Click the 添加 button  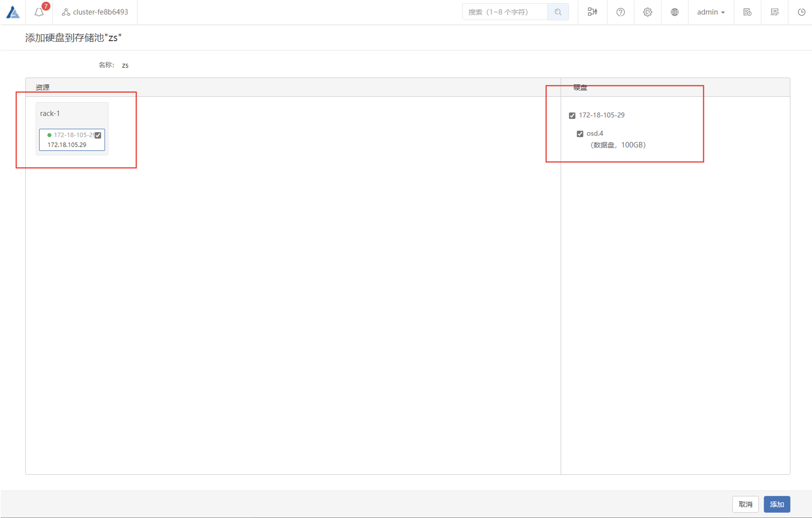point(777,504)
